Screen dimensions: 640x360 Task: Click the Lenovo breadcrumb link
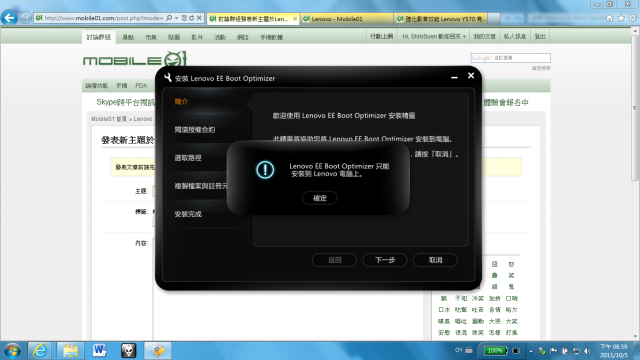tap(143, 119)
